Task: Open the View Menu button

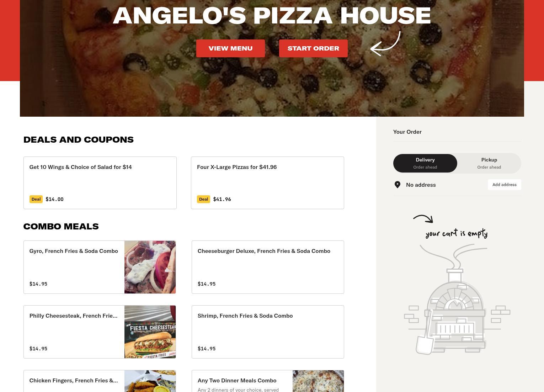Action: (x=230, y=48)
